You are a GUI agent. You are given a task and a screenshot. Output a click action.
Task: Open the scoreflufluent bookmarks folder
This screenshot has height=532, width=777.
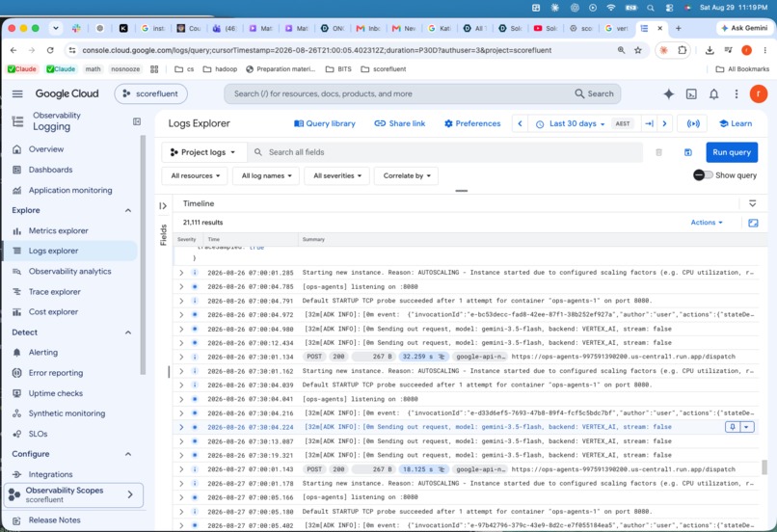point(384,69)
